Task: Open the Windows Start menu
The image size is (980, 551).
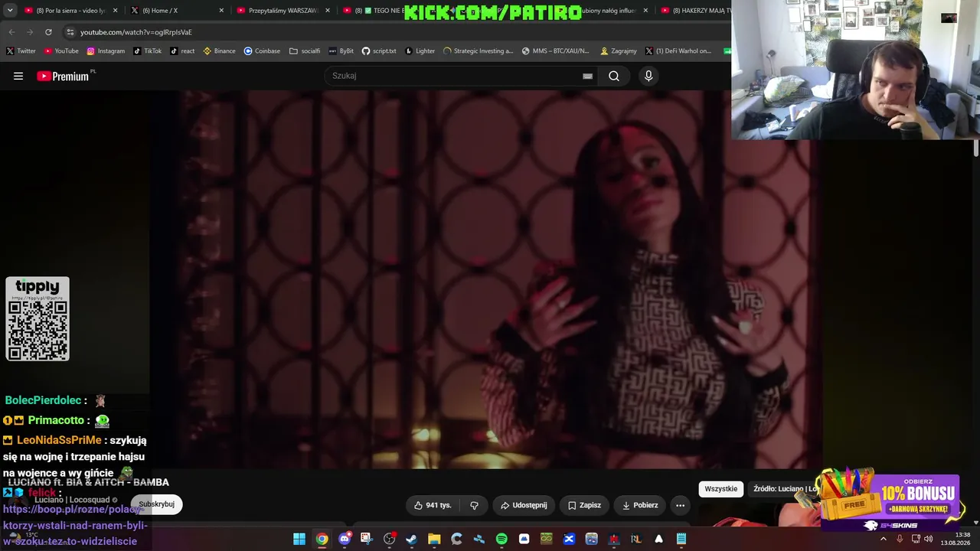Action: 299,539
